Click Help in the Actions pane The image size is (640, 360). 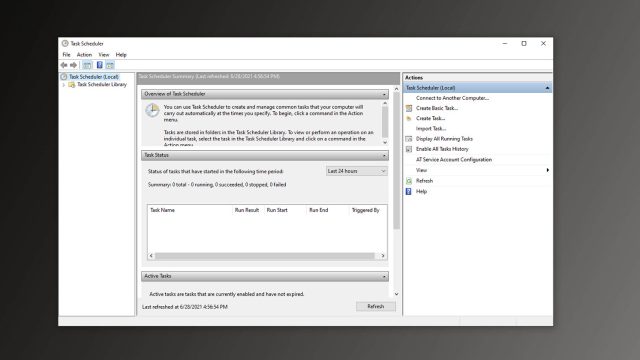pyautogui.click(x=421, y=191)
